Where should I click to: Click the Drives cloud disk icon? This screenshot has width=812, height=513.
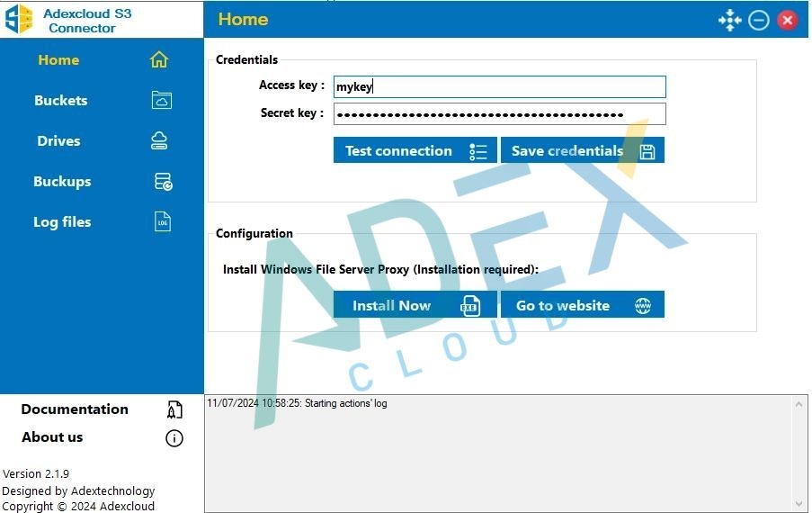(159, 140)
